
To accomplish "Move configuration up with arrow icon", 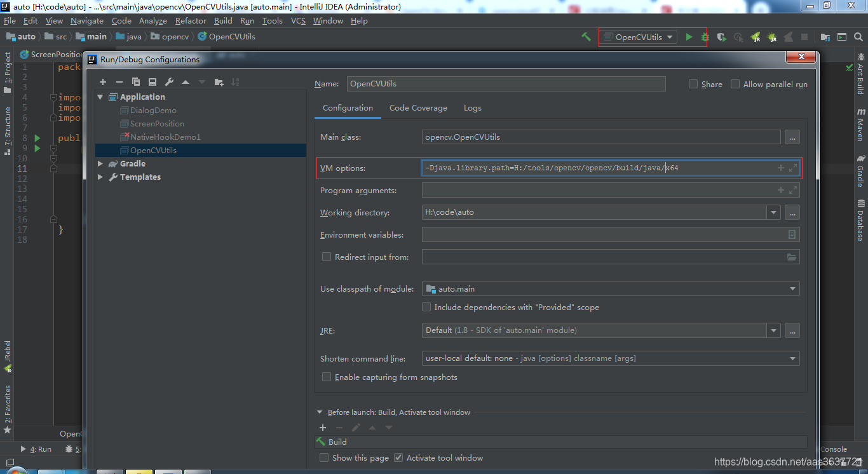I will point(186,82).
